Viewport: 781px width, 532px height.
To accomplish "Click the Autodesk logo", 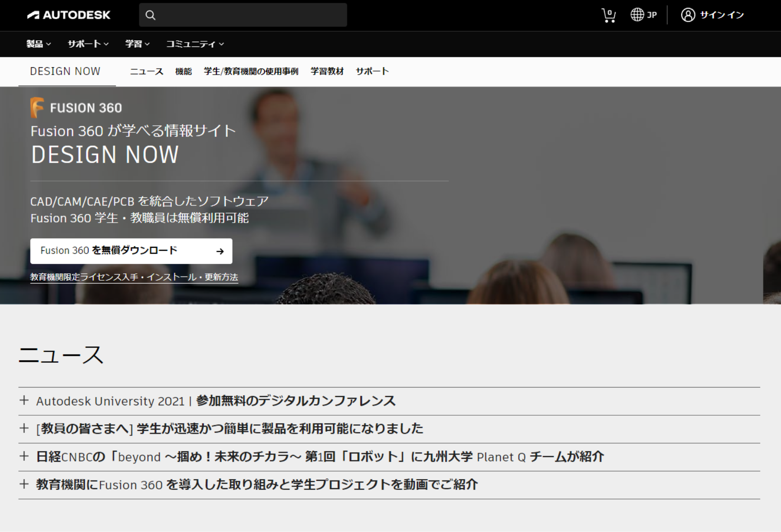I will [69, 15].
